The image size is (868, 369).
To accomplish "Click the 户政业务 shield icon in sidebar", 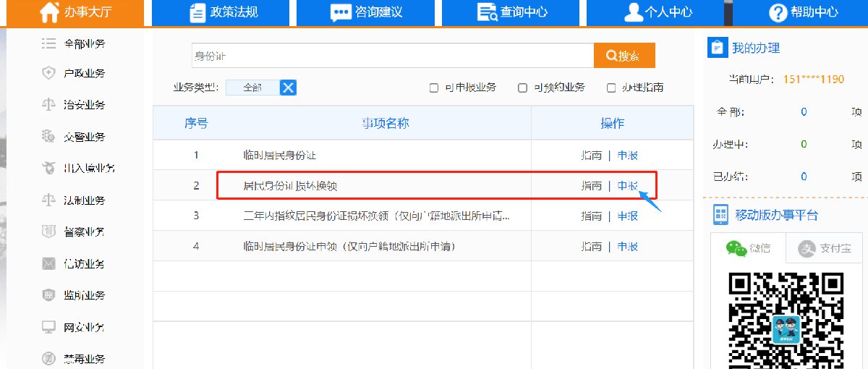I will (x=49, y=73).
